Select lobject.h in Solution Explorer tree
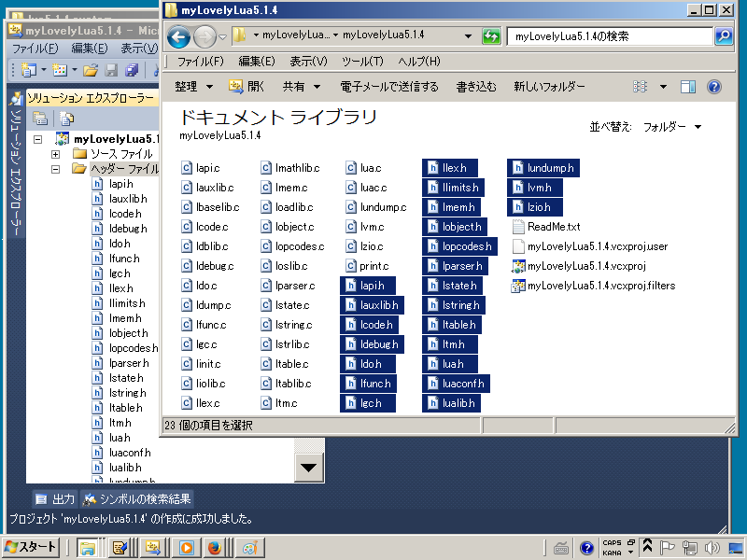 pyautogui.click(x=120, y=333)
